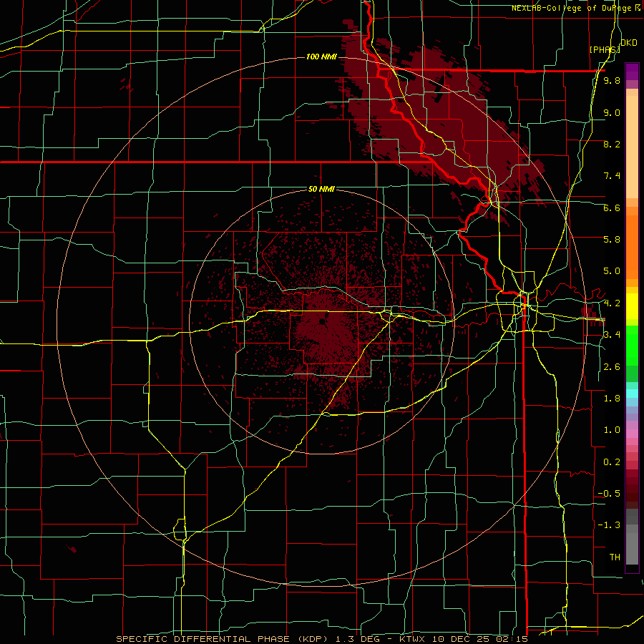Image resolution: width=644 pixels, height=644 pixels.
Task: Click the 6.6 value on the color scale
Action: (612, 208)
